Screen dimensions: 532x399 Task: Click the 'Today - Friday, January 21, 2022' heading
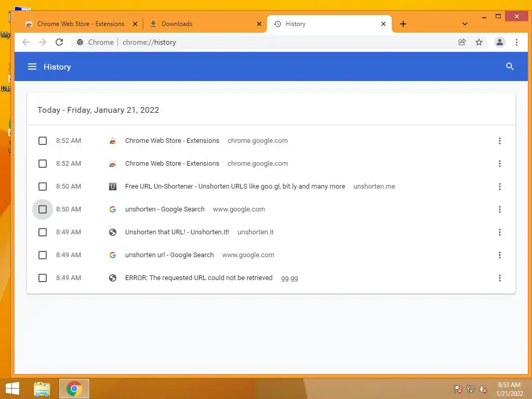tap(98, 110)
